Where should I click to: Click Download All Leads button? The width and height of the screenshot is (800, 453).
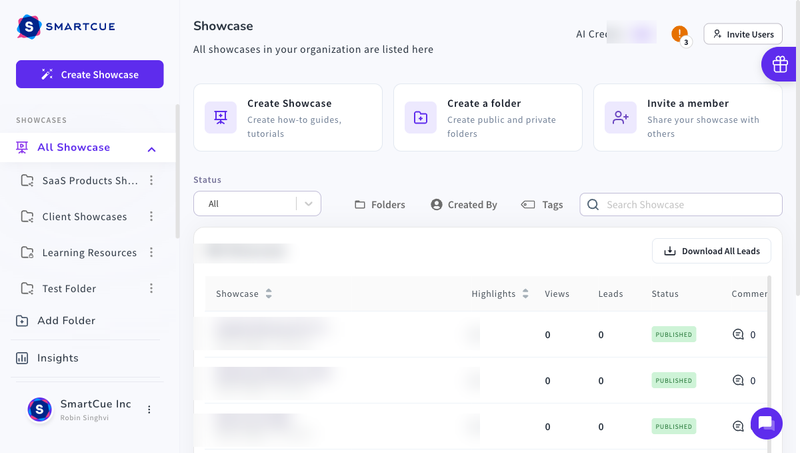(711, 251)
